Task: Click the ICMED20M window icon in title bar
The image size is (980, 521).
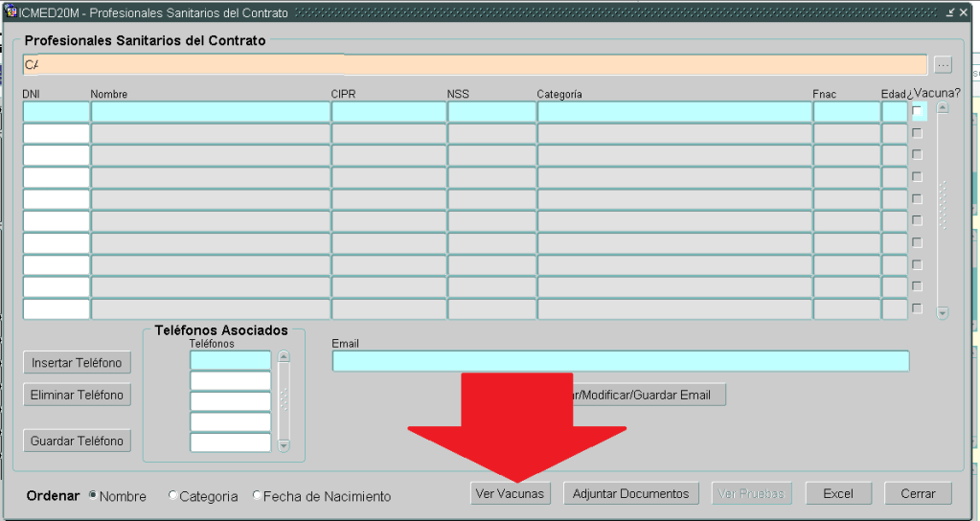Action: [x=11, y=11]
